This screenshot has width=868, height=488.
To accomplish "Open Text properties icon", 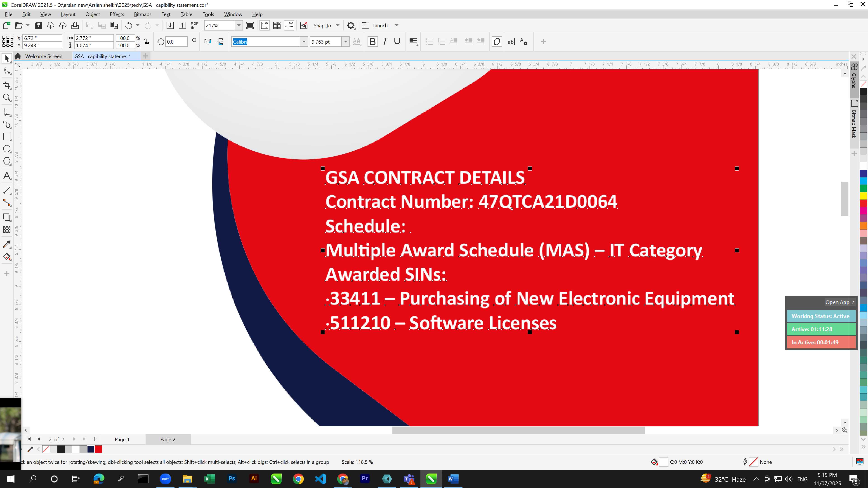I will [524, 42].
